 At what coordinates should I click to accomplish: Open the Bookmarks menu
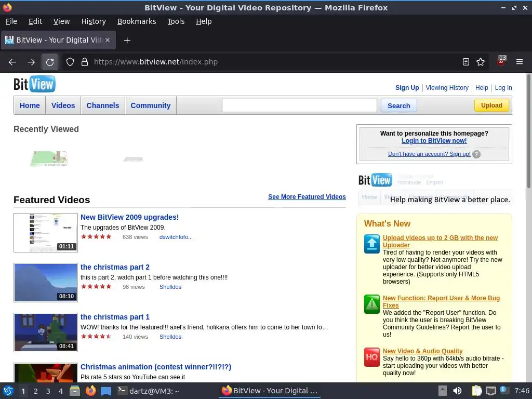coord(137,21)
